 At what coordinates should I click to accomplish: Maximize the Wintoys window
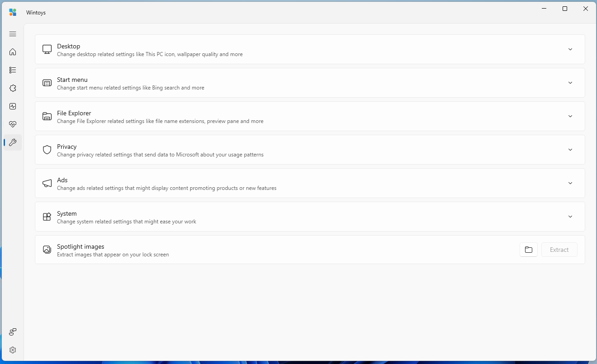point(565,9)
